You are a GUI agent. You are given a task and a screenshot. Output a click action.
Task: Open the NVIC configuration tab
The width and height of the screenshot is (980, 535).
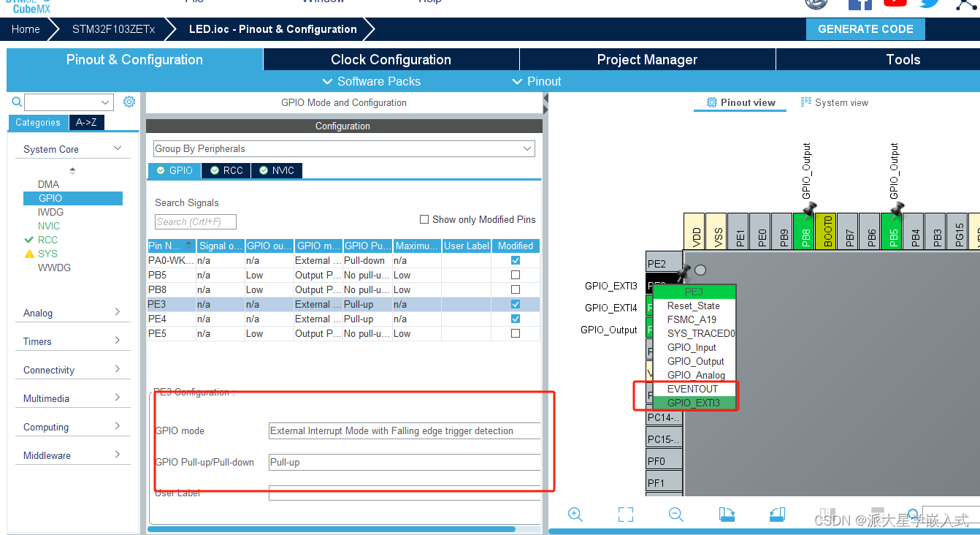pos(276,170)
